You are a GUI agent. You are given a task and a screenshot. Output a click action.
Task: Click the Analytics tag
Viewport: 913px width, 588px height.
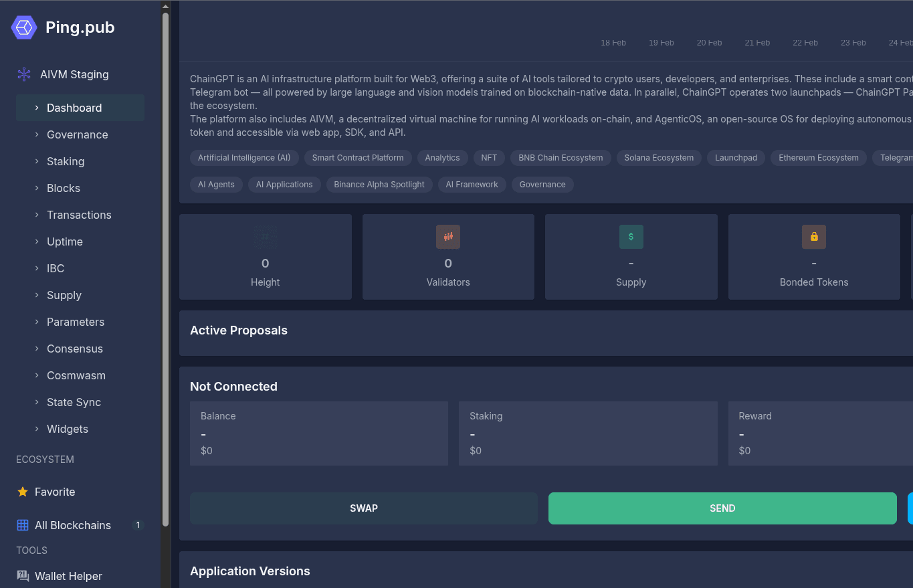pos(442,158)
